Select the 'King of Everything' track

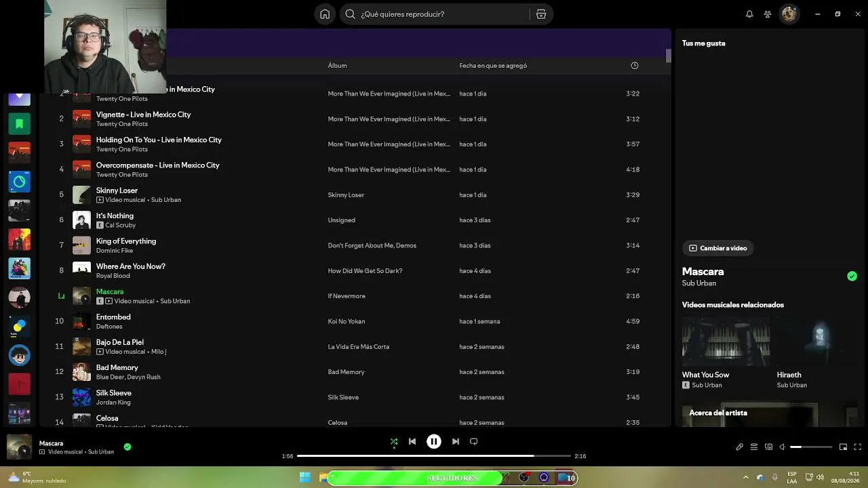[x=126, y=241]
